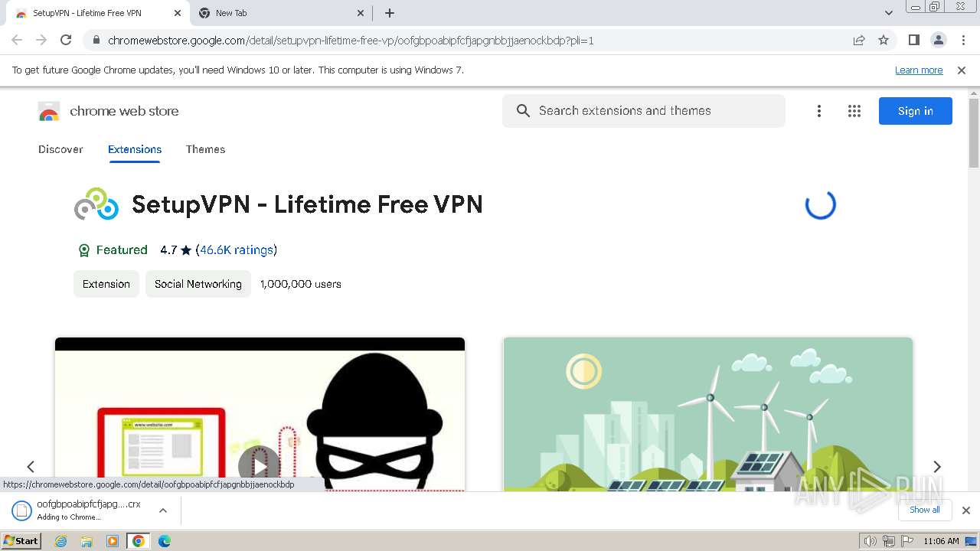This screenshot has width=980, height=551.
Task: Open the new tab with plus button
Action: point(390,13)
